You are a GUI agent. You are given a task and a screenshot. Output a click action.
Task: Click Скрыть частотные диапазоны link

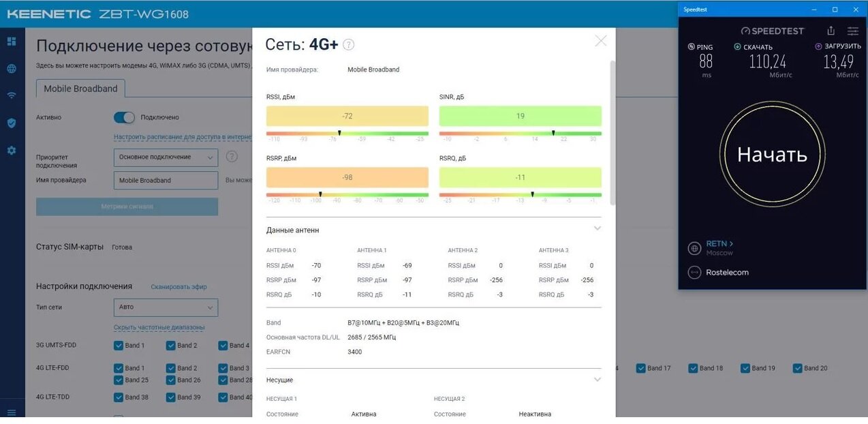(x=159, y=328)
